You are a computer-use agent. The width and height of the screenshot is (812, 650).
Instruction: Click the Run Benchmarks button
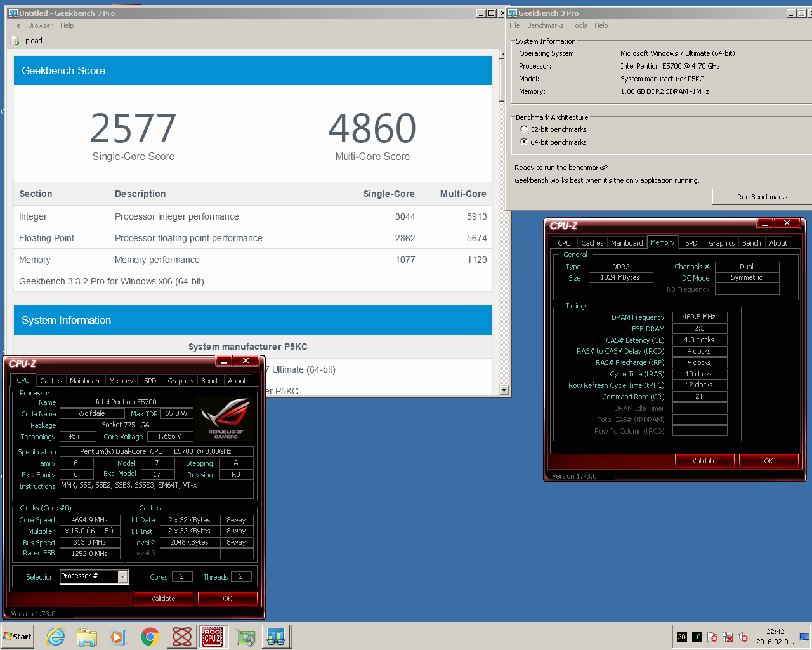[x=762, y=197]
